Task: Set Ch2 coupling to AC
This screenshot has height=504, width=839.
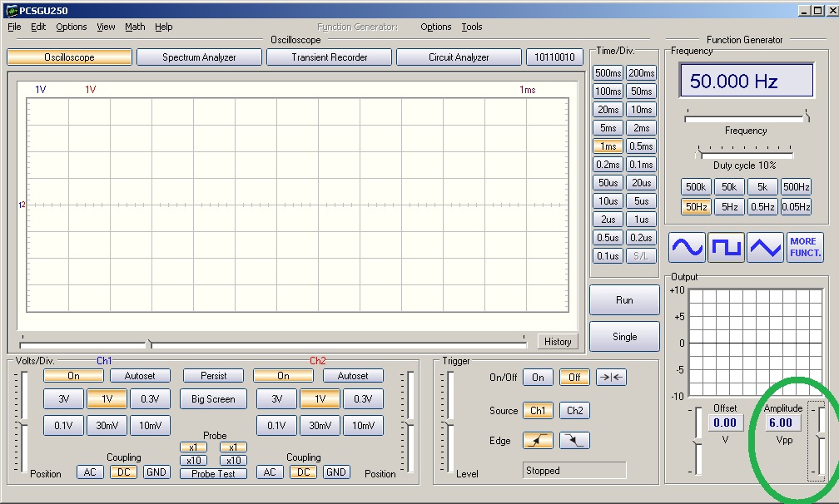Action: pyautogui.click(x=270, y=472)
